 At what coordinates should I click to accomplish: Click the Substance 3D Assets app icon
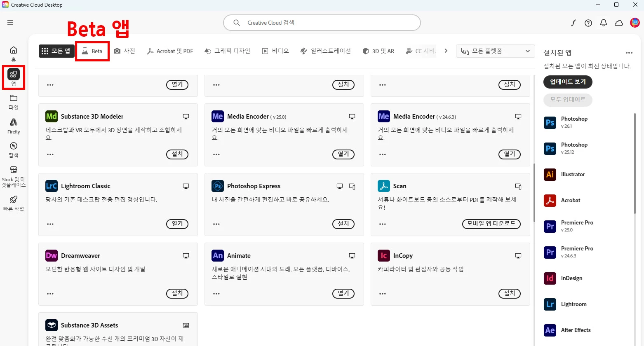[x=52, y=325]
